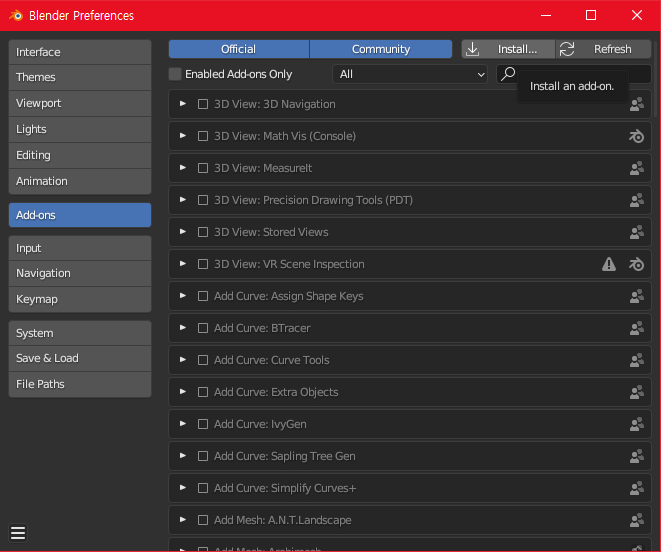Viewport: 661px width, 552px height.
Task: Click Blender logo icon on VR Scene Inspection row
Action: click(x=637, y=264)
